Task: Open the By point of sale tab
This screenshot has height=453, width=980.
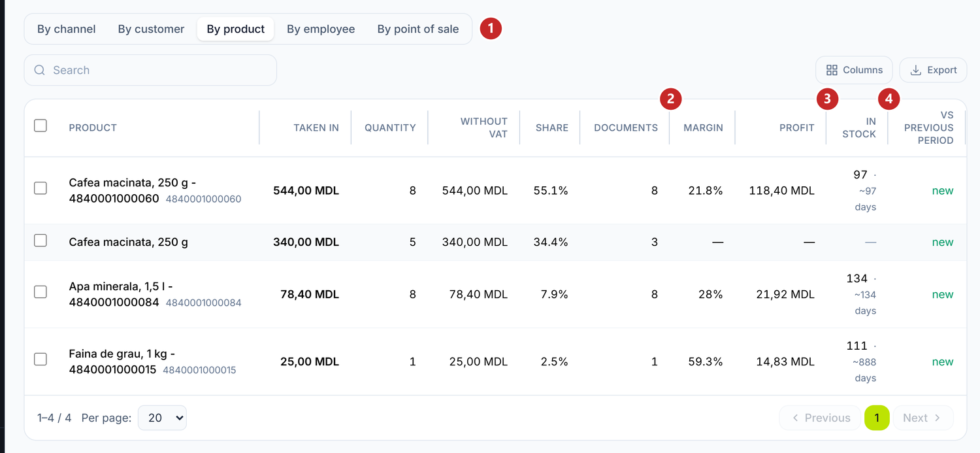Action: pos(418,29)
